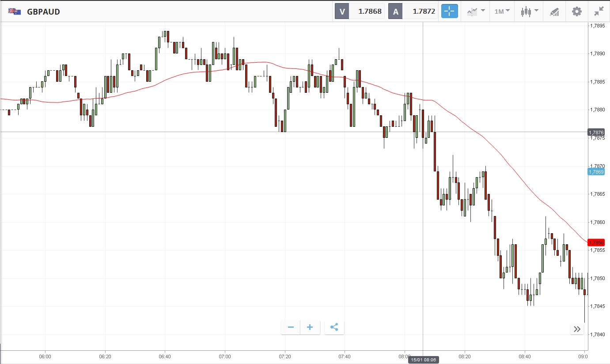Click the GBPAUD symbol name
The height and width of the screenshot is (364, 610).
[43, 12]
